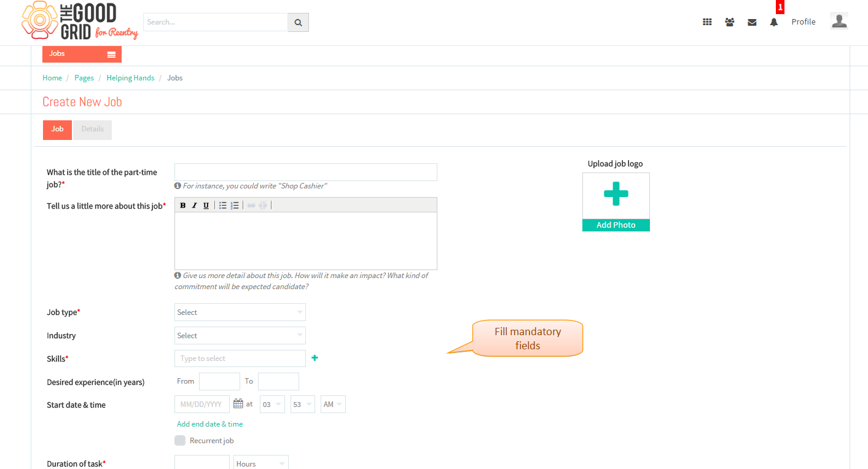Insert a numbered list in the editor
This screenshot has width=868, height=469.
[x=235, y=205]
